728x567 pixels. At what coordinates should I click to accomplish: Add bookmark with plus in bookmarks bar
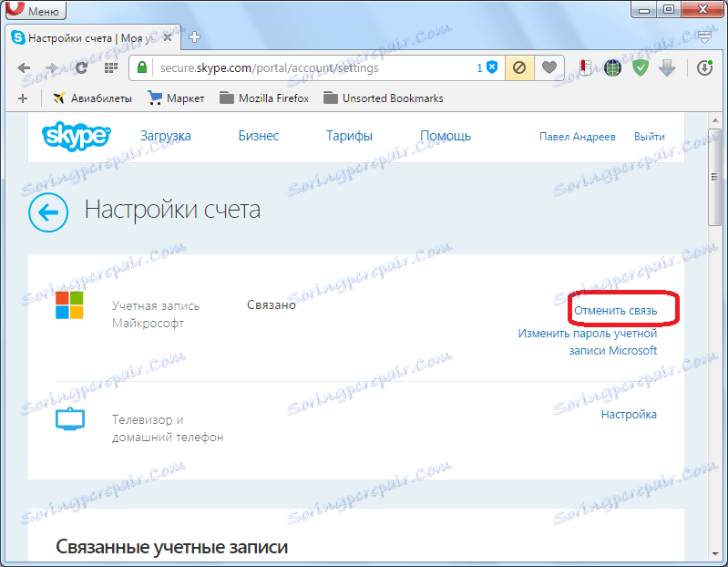coord(23,98)
